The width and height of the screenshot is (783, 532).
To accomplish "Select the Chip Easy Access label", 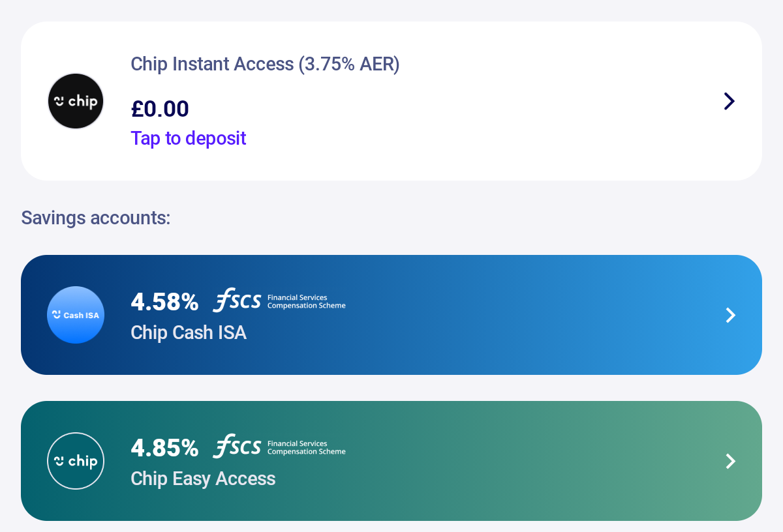I will 203,479.
